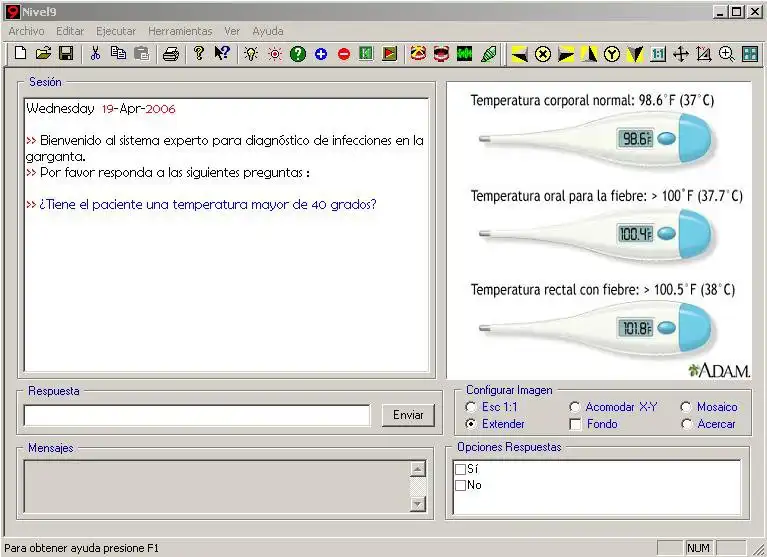This screenshot has width=767, height=557.
Task: Print with the printer icon
Action: 171,53
